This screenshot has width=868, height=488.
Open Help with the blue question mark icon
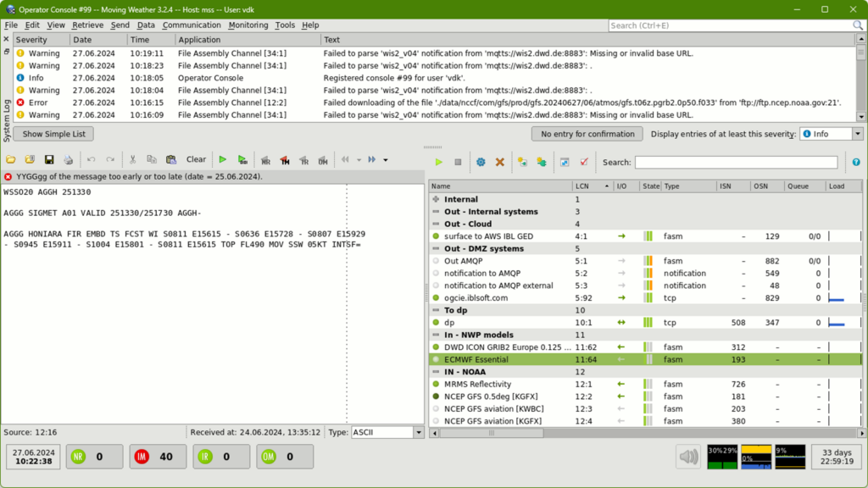(856, 162)
